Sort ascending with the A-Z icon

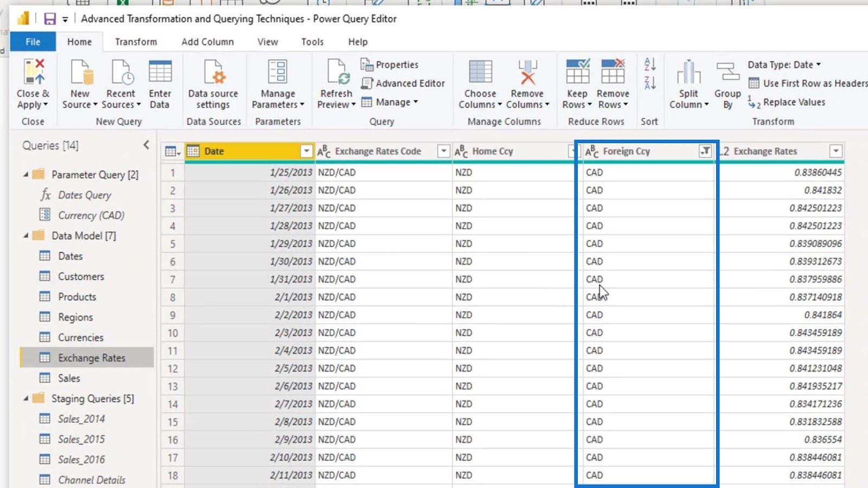click(x=650, y=64)
